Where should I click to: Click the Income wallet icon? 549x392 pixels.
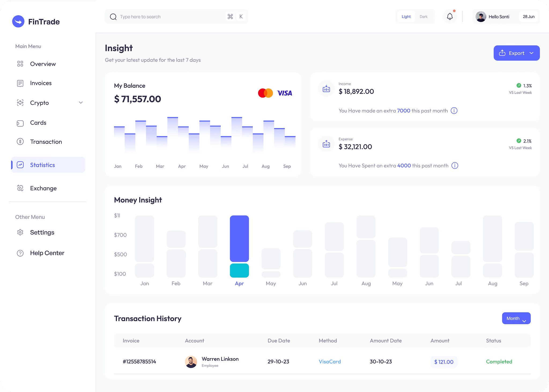tap(326, 89)
